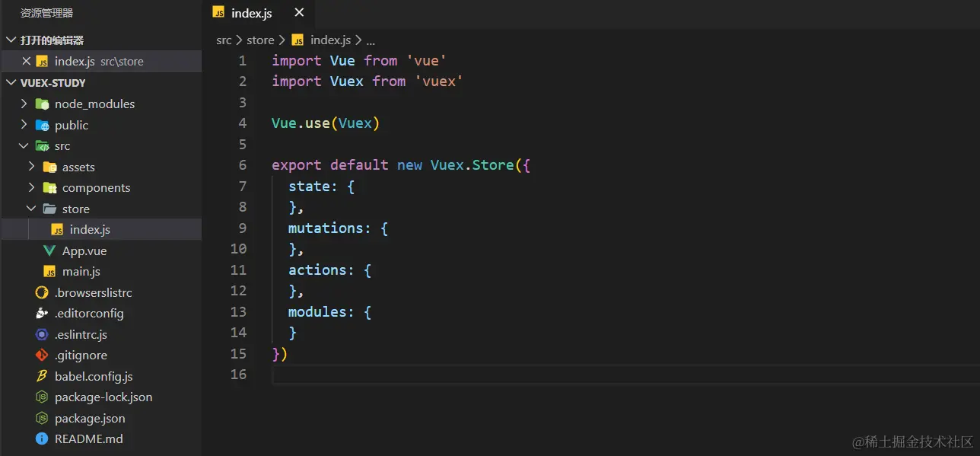Collapse the store folder chevron

31,209
